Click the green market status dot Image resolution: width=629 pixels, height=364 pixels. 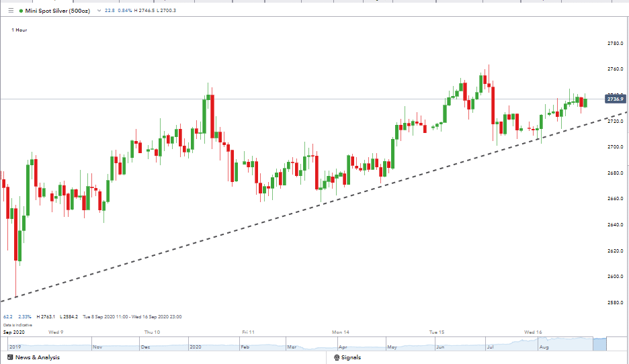coord(21,11)
